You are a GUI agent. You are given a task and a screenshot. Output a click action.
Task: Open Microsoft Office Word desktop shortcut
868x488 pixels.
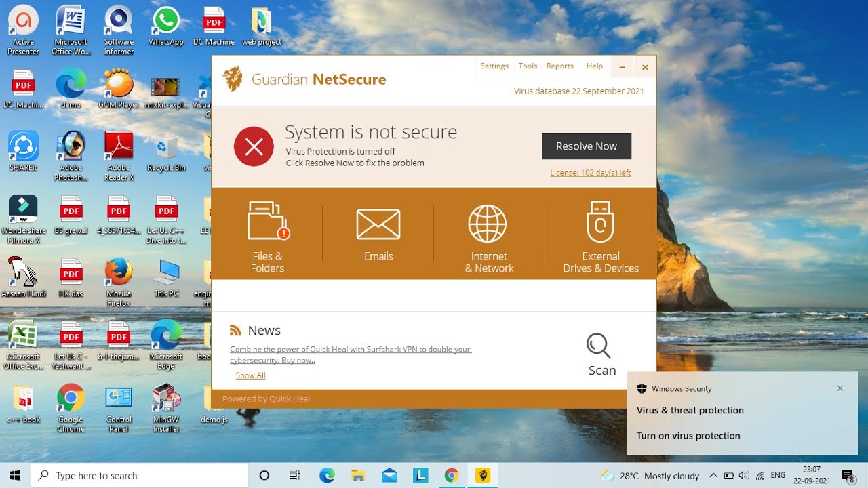tap(71, 30)
